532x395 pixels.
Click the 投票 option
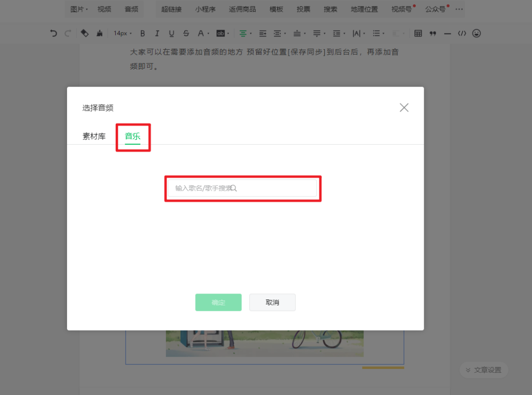[303, 9]
